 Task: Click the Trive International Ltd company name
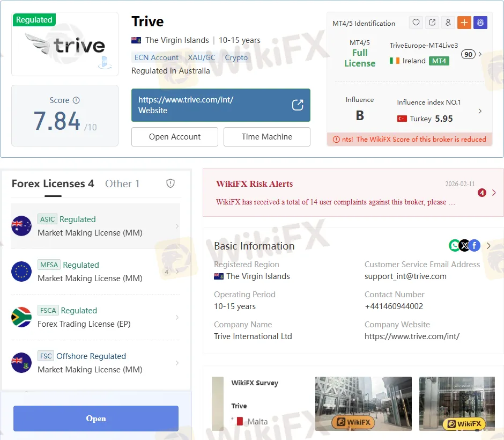(253, 336)
